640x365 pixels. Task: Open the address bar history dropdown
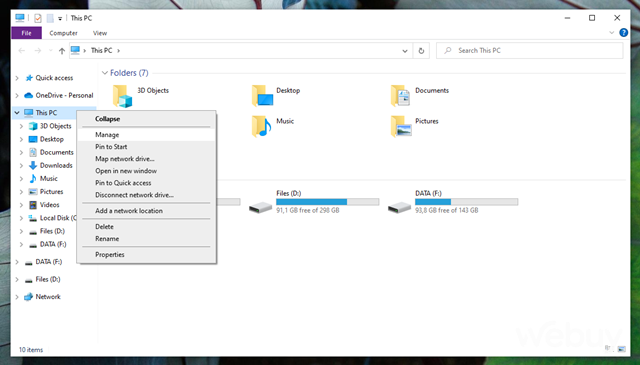[x=404, y=51]
